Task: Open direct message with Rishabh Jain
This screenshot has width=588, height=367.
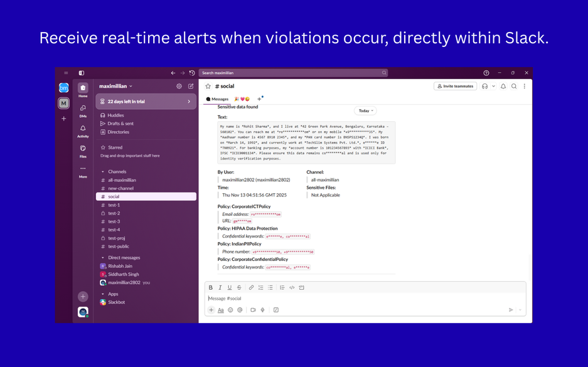Action: pos(120,266)
